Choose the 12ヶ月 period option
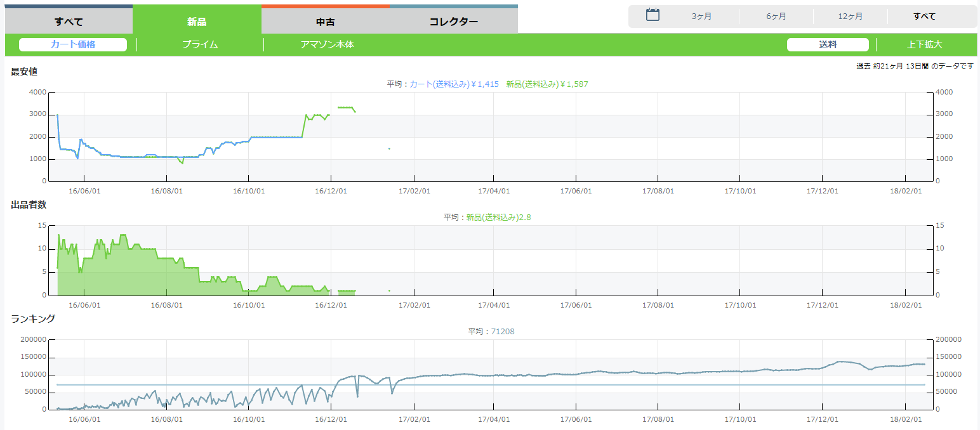The width and height of the screenshot is (980, 430). 850,16
